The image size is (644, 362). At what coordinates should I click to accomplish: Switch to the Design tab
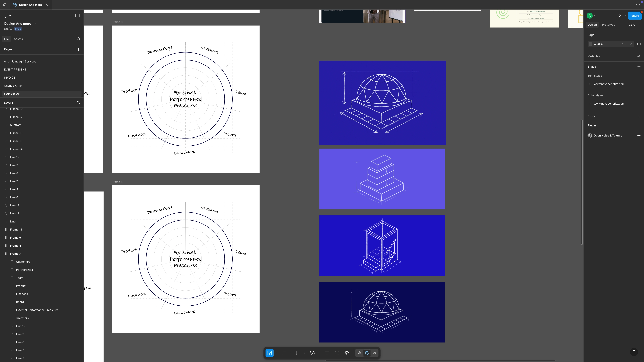(592, 25)
